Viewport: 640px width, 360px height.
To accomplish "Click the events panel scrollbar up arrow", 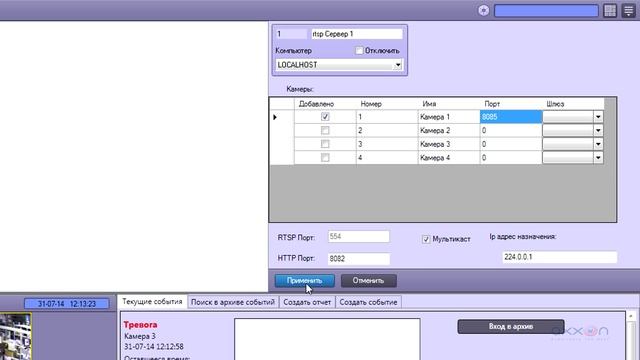I will 631,316.
